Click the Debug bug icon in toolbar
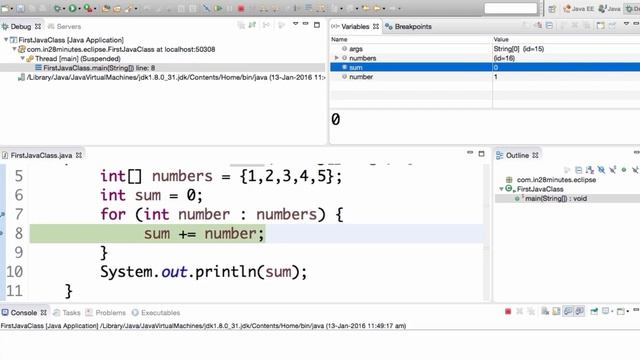Screen dimensions: 640x360 click(57, 8)
